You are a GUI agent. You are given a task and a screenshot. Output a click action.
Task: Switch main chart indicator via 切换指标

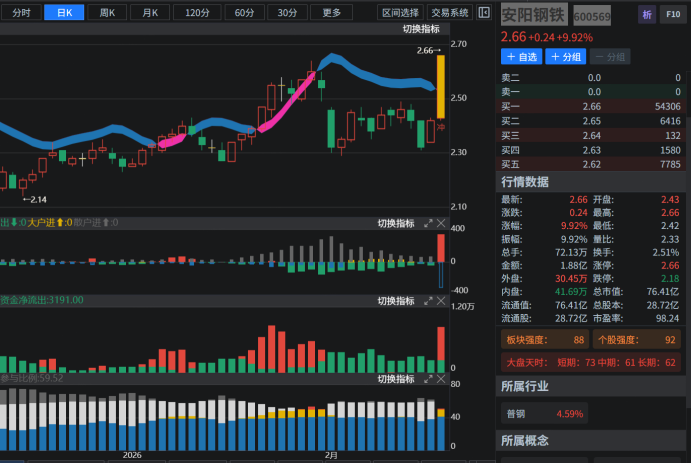click(x=421, y=30)
